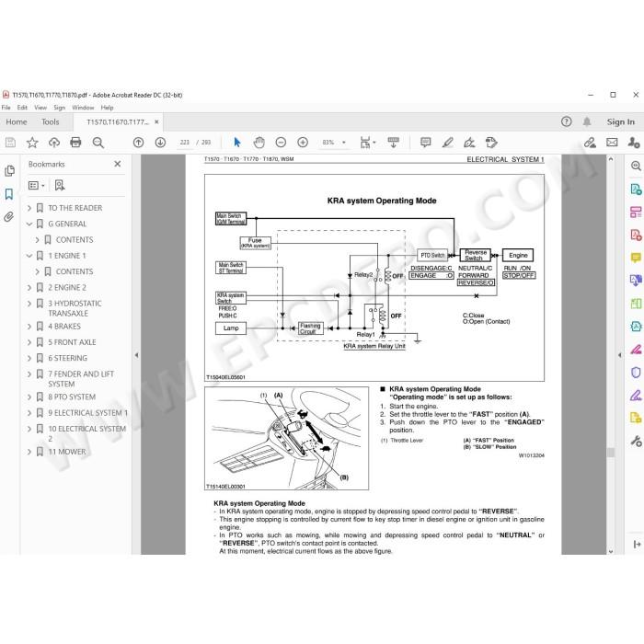This screenshot has height=644, width=644.
Task: Open Attachments paperclip panel
Action: pyautogui.click(x=9, y=217)
